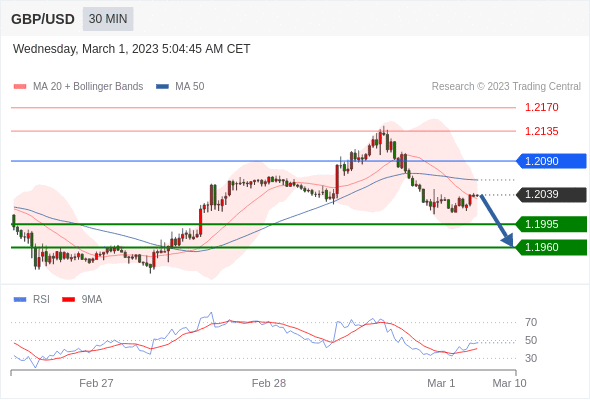Click the blue RSI legend swatch
Screen dimensions: 590x400
pyautogui.click(x=20, y=300)
